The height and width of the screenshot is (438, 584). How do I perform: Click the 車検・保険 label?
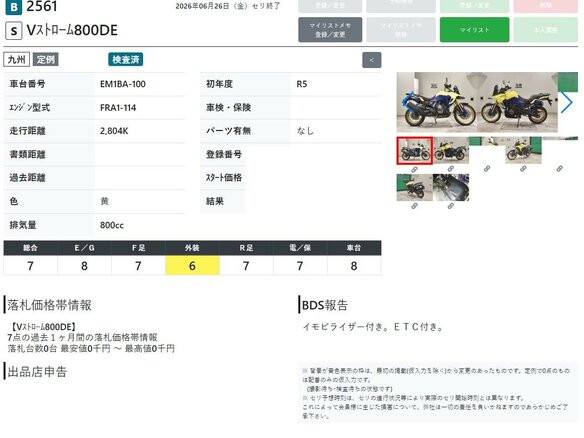click(x=228, y=108)
